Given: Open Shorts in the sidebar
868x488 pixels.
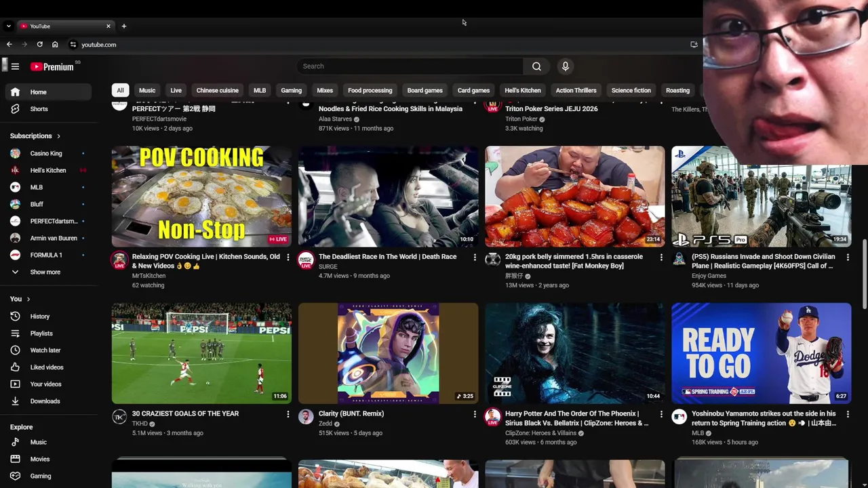Looking at the screenshot, I should pyautogui.click(x=48, y=109).
